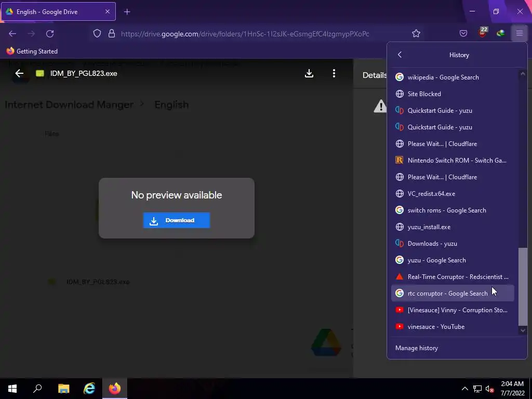The width and height of the screenshot is (532, 399).
Task: Open 'yuzu - Google Search' history entry
Action: pyautogui.click(x=453, y=260)
